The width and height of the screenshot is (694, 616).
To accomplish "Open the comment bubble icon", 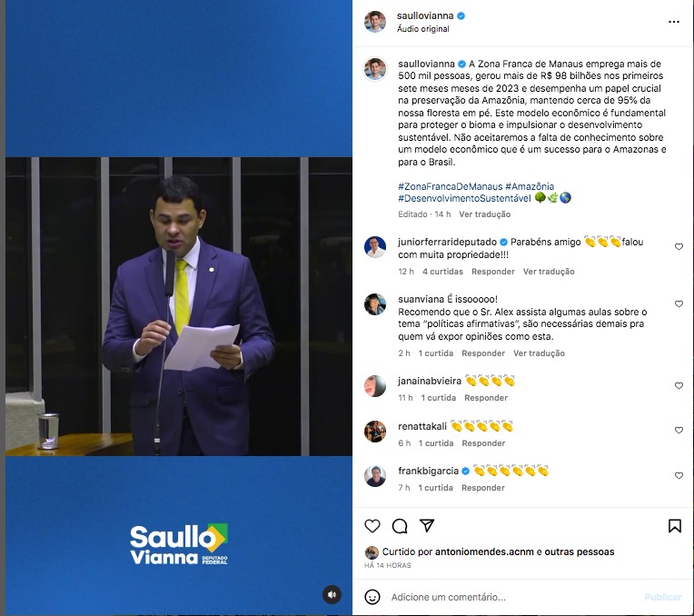I will 400,526.
